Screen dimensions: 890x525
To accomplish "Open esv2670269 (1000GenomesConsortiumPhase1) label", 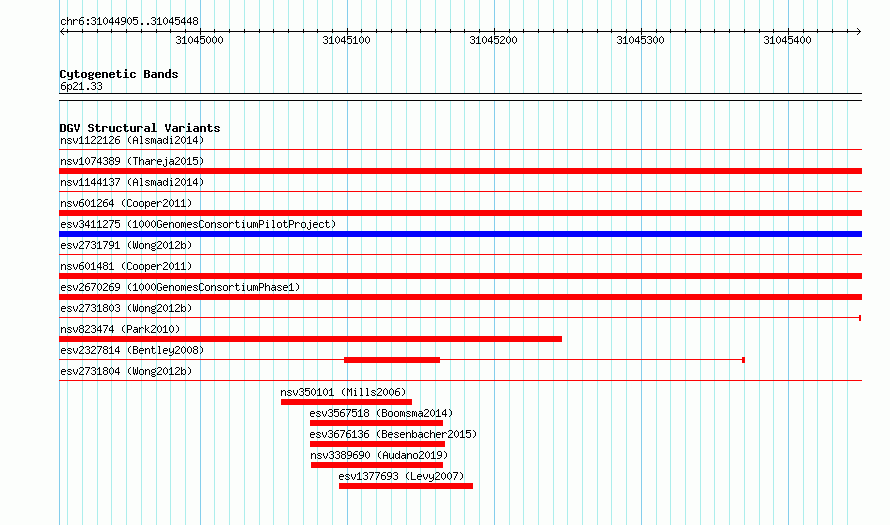I will [x=180, y=287].
